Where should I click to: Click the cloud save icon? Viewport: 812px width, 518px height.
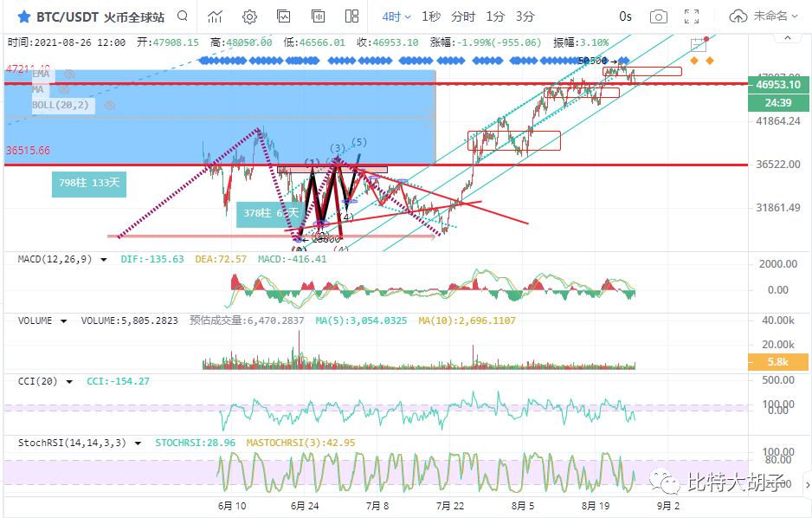coord(738,16)
